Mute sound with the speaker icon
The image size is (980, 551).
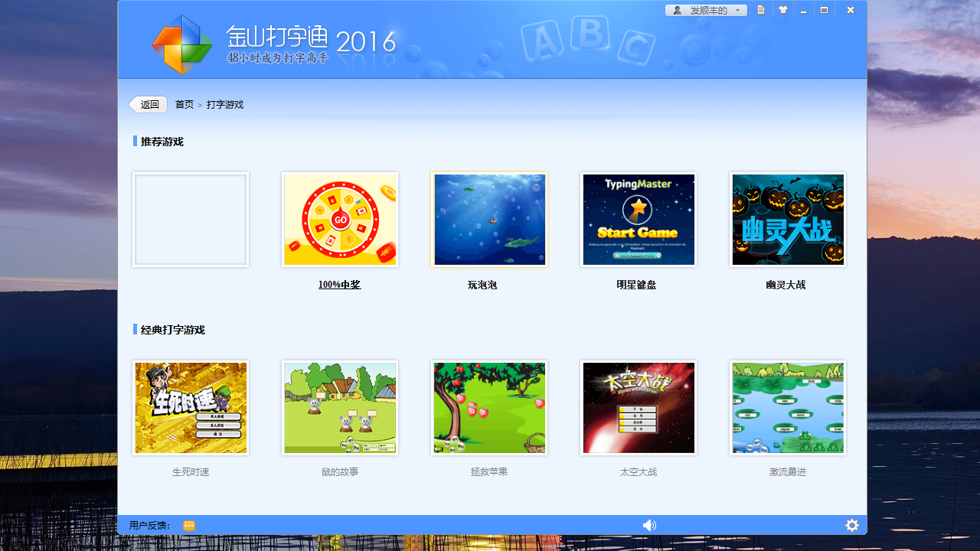650,525
